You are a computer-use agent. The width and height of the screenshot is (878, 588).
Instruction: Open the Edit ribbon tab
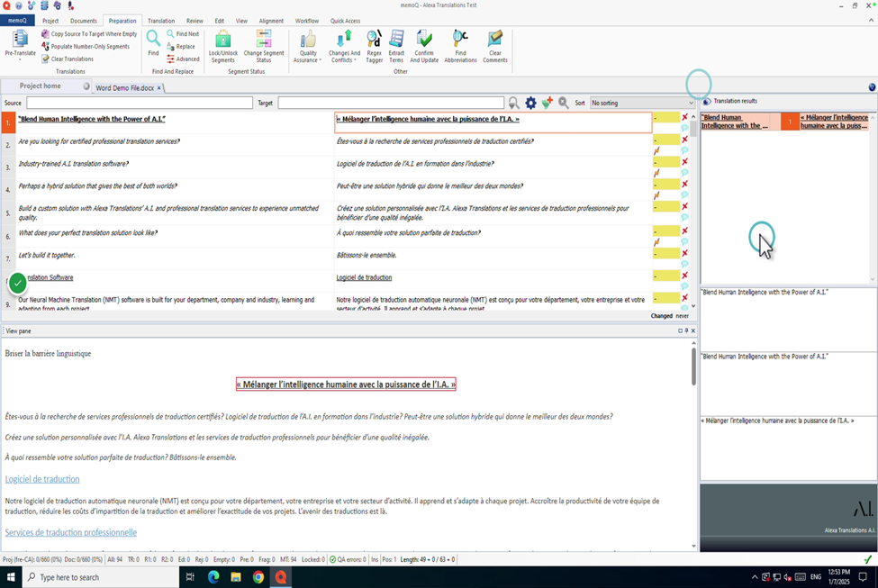220,21
